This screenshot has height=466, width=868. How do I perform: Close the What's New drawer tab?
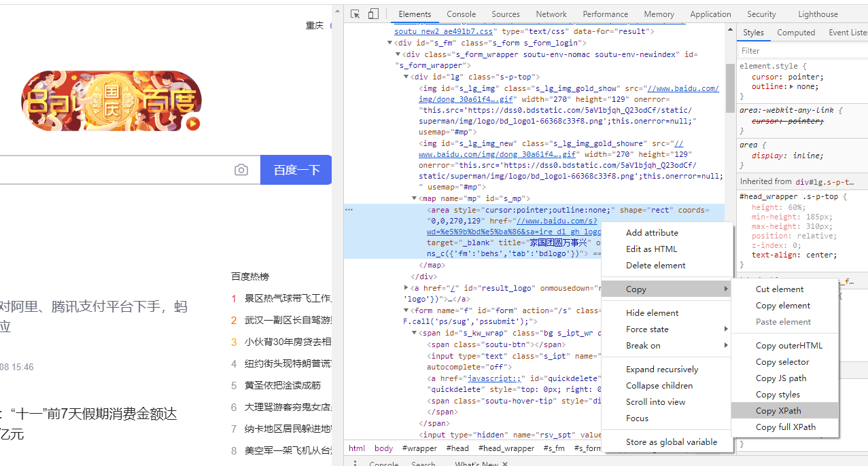[x=504, y=465]
